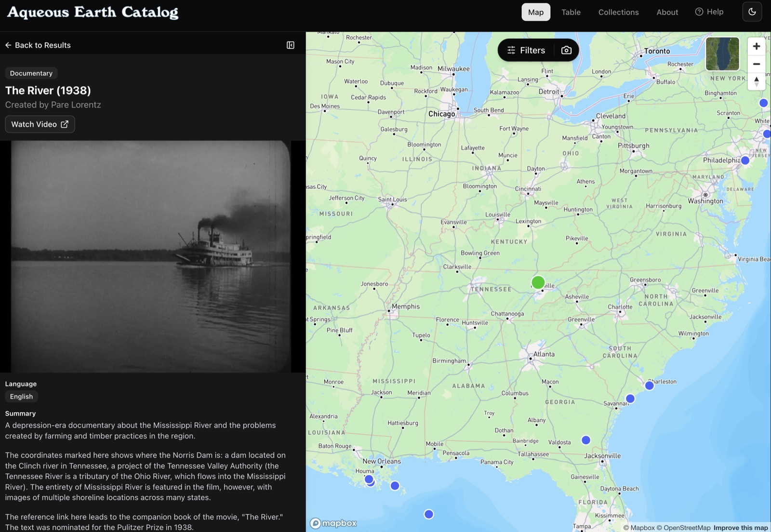Open the Filters button
This screenshot has height=532, width=771.
point(526,50)
